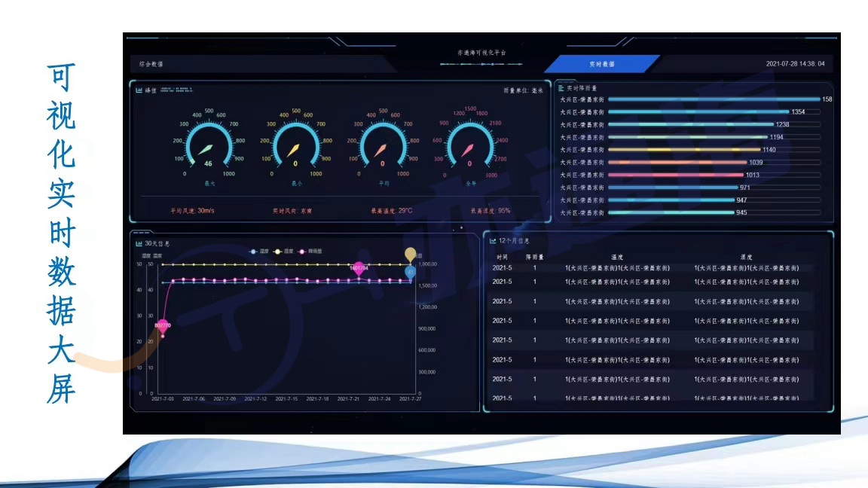Viewport: 868px width, 488px height.
Task: Click the 降雨量 column header in table
Action: [x=535, y=258]
